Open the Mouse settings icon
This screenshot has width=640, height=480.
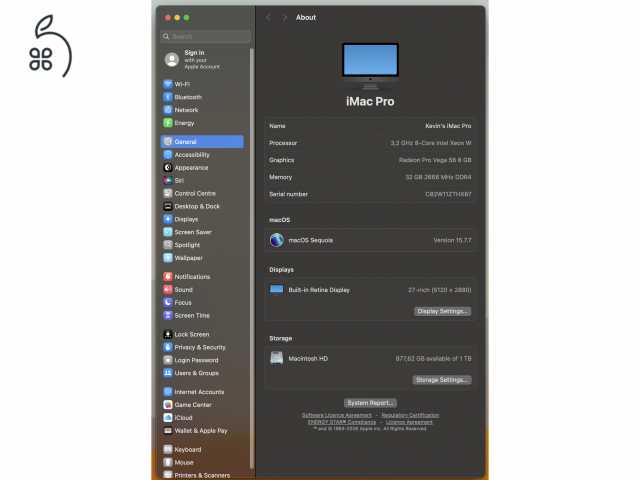168,462
